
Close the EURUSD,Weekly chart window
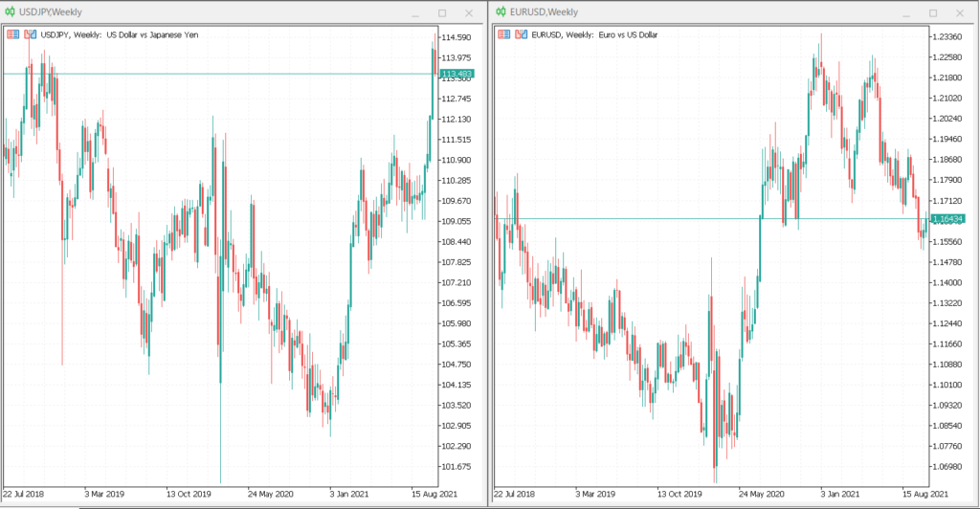pos(960,13)
